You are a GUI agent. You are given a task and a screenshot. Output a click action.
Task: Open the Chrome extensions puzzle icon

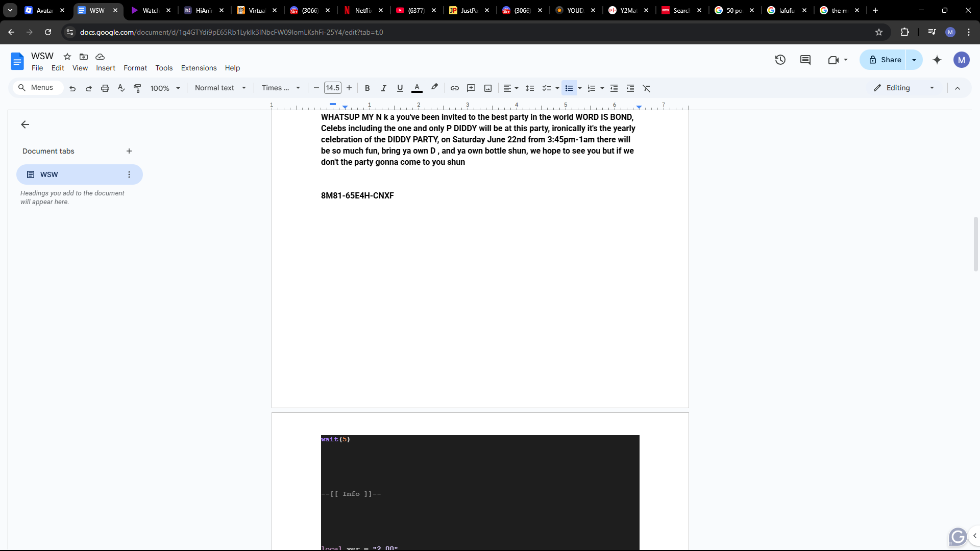tap(904, 32)
